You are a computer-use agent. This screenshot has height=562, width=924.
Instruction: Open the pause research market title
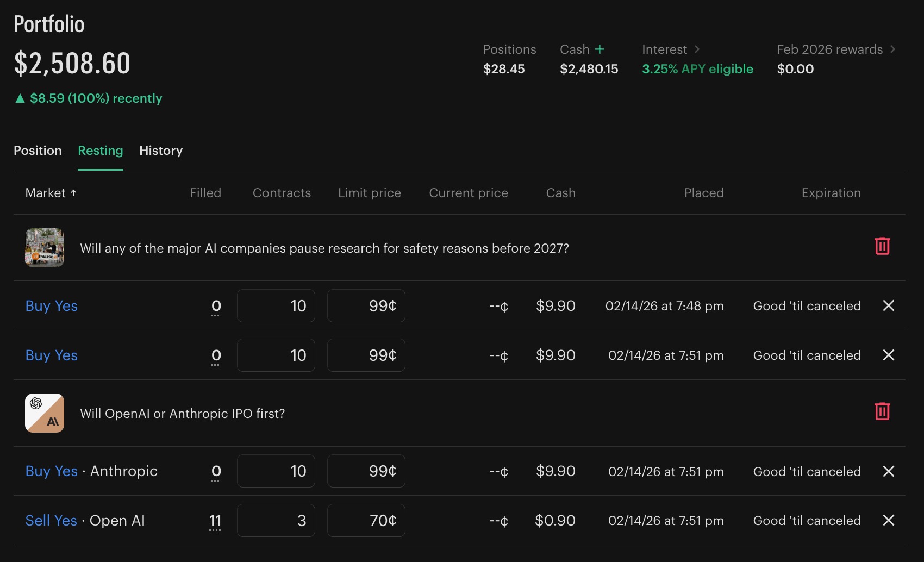324,248
